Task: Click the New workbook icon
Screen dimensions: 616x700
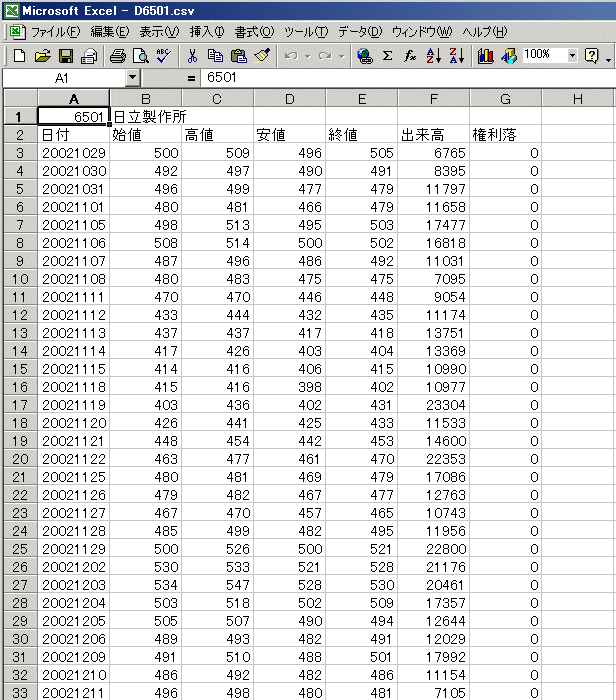Action: click(x=19, y=56)
